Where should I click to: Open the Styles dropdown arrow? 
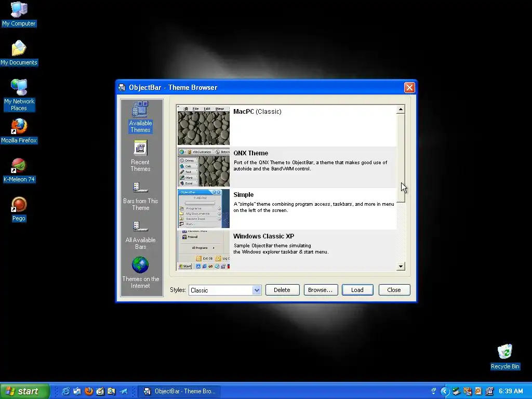point(257,290)
